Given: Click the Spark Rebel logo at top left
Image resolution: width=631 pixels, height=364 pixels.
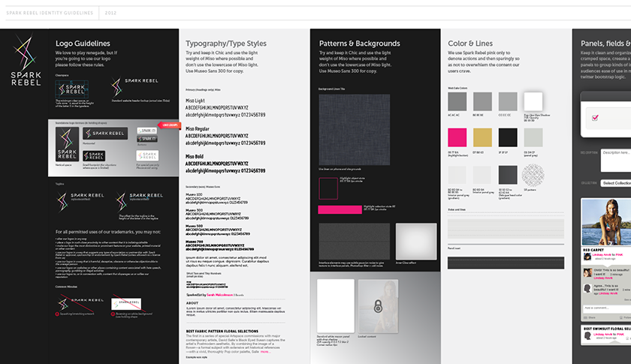Looking at the screenshot, I should coord(26,60).
